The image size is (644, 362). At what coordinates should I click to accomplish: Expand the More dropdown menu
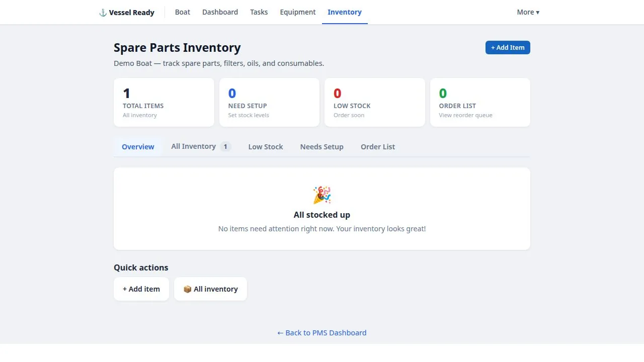pyautogui.click(x=528, y=12)
